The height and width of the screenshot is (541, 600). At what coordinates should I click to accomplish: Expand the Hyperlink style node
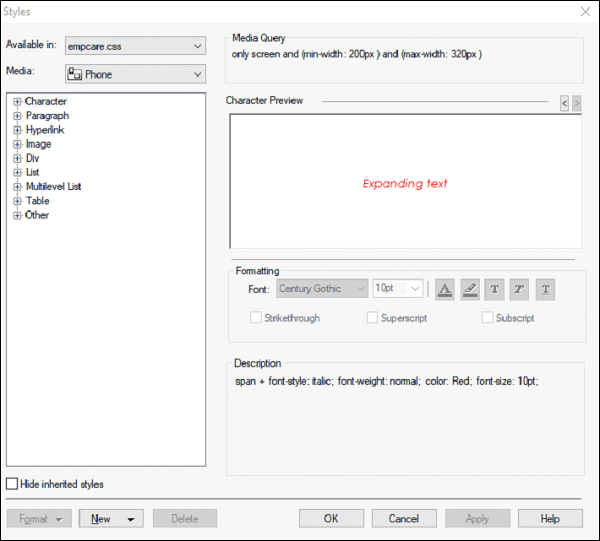(x=17, y=130)
